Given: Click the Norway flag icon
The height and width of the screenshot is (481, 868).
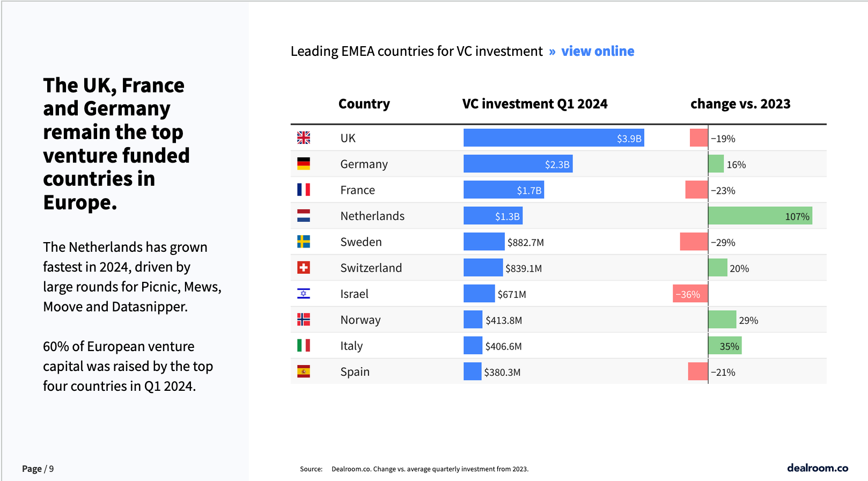Looking at the screenshot, I should [x=304, y=319].
